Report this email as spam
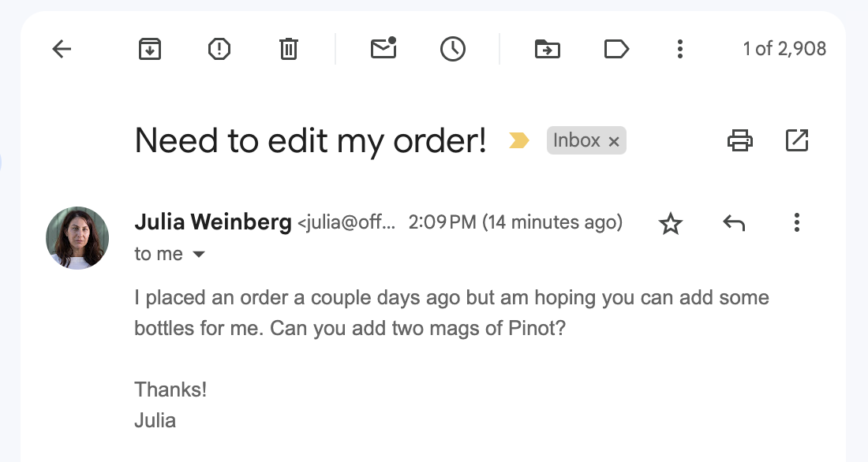The width and height of the screenshot is (868, 462). click(219, 50)
